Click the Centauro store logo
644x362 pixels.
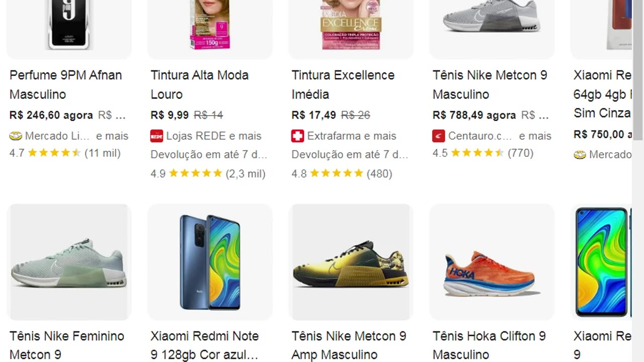pyautogui.click(x=438, y=136)
